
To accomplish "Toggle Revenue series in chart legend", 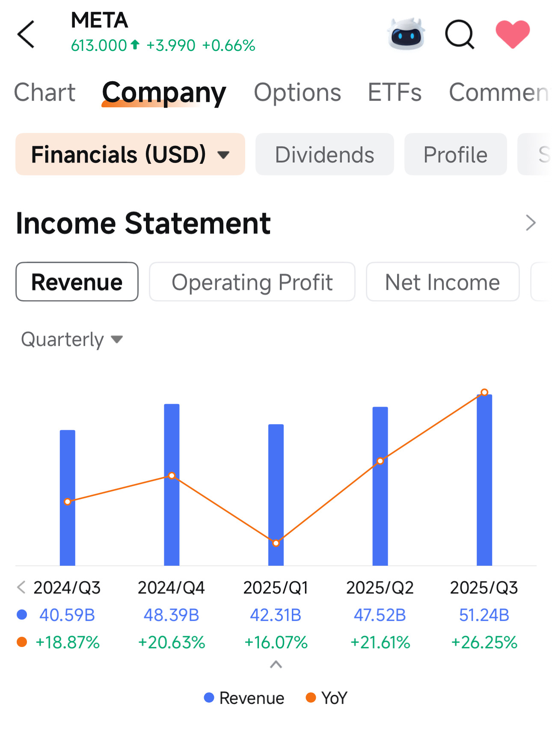I will [x=244, y=698].
